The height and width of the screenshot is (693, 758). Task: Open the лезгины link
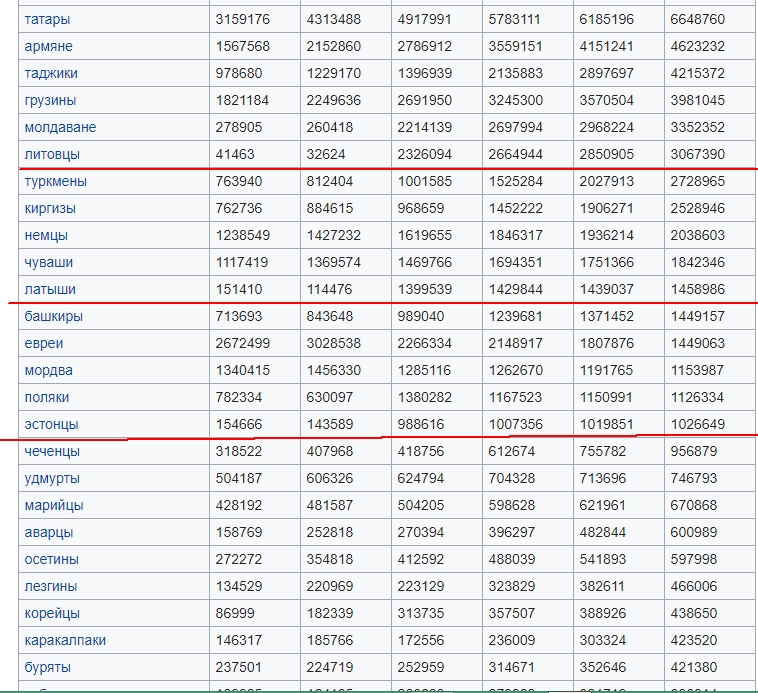pos(50,587)
